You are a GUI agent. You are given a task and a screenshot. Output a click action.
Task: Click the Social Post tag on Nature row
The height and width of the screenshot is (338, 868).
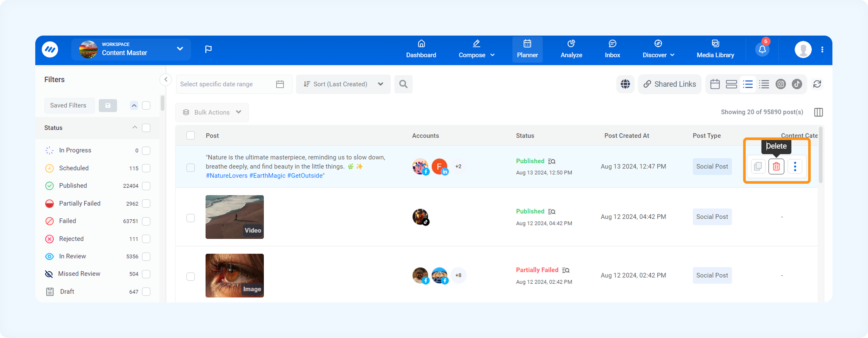click(x=712, y=167)
